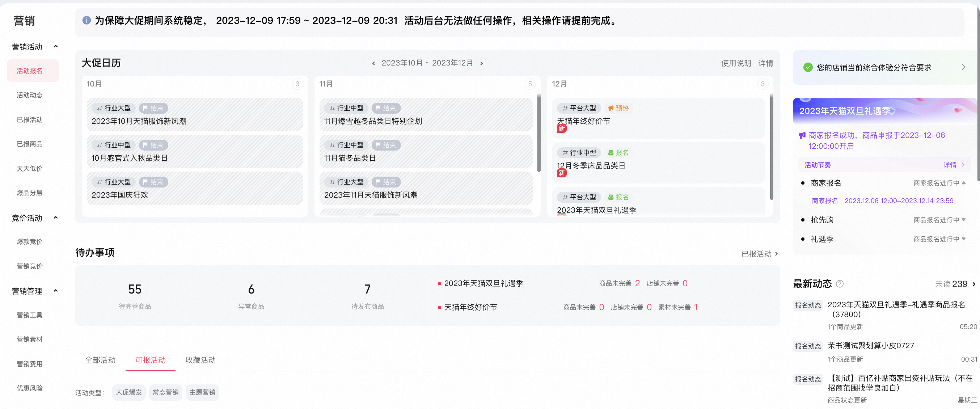980x409 pixels.
Task: Filter by 大促爆发 activity type
Action: (129, 392)
